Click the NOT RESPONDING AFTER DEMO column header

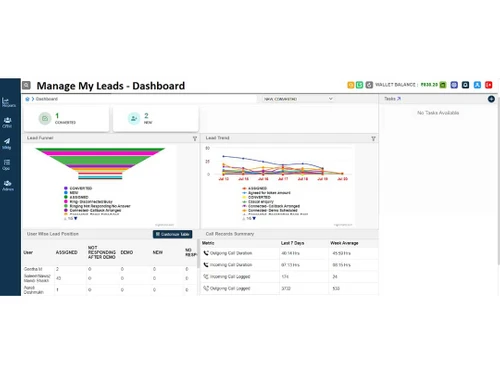(x=102, y=252)
